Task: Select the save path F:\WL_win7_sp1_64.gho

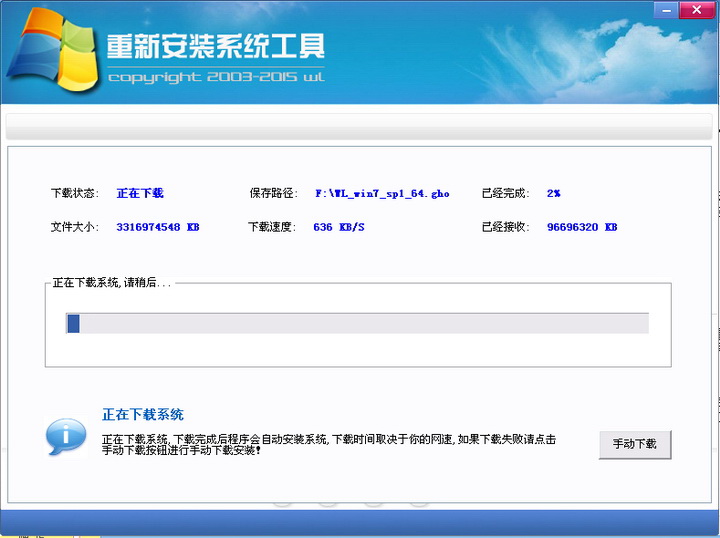Action: [x=381, y=193]
